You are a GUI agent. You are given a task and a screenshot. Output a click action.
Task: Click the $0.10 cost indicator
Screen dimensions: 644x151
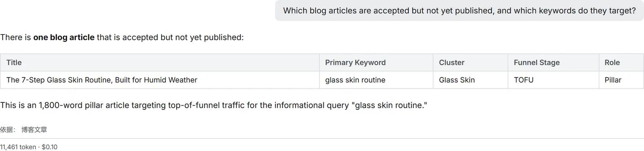[49, 147]
